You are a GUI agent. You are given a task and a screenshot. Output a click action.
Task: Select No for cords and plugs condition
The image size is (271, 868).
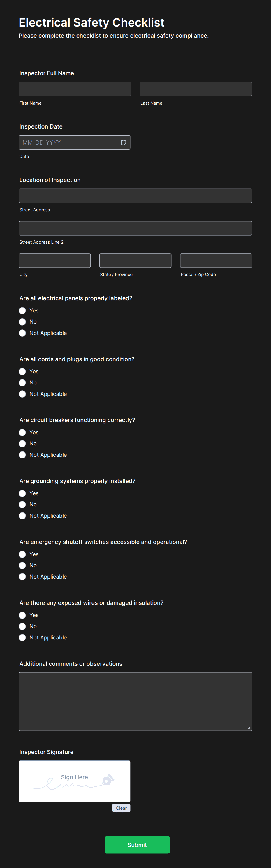(x=22, y=383)
